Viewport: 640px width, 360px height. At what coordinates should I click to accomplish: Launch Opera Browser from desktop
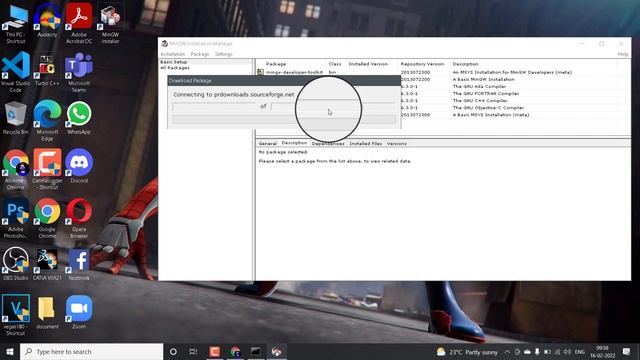pos(79,218)
